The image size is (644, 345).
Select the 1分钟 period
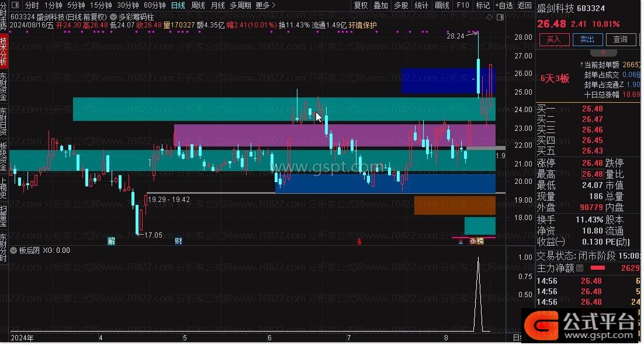pos(53,5)
